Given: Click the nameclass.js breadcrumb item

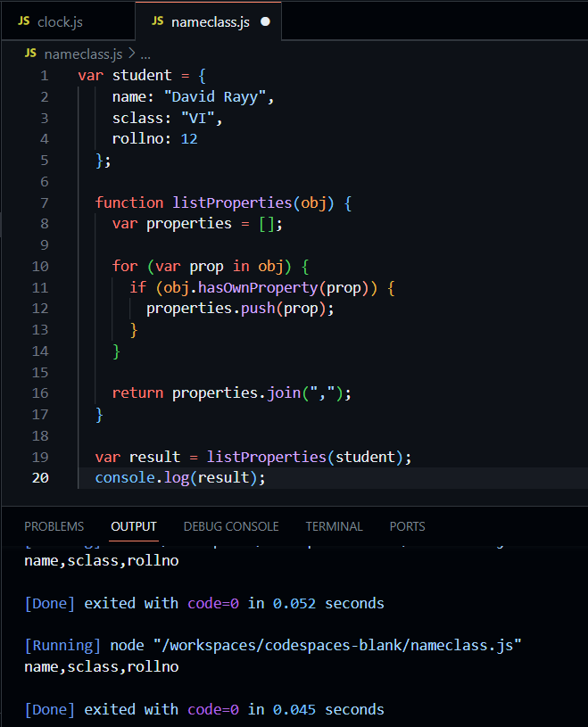Looking at the screenshot, I should point(84,54).
